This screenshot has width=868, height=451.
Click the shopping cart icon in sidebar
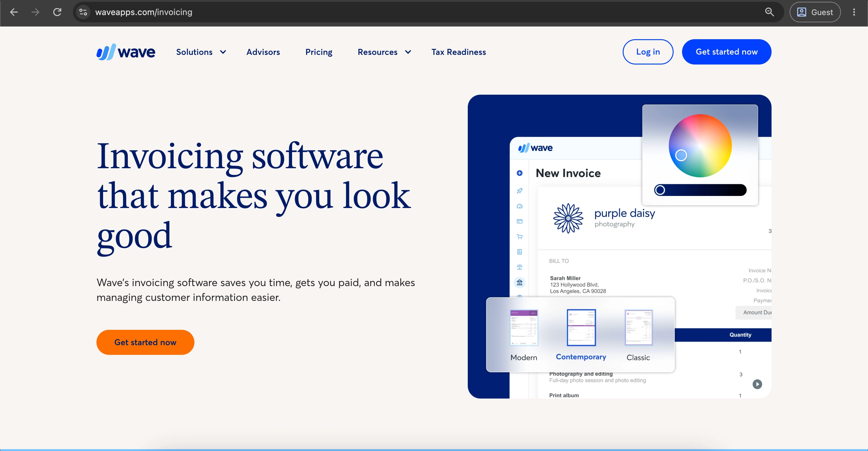click(520, 237)
